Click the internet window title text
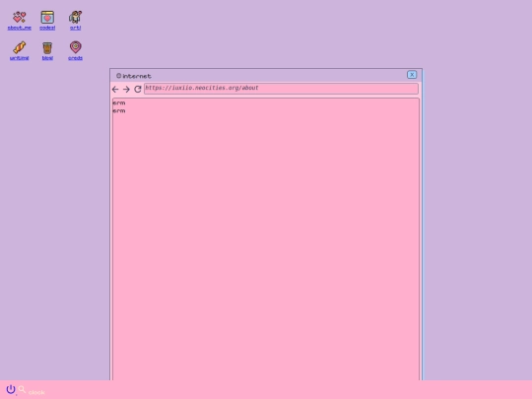The height and width of the screenshot is (399, 532). point(137,76)
